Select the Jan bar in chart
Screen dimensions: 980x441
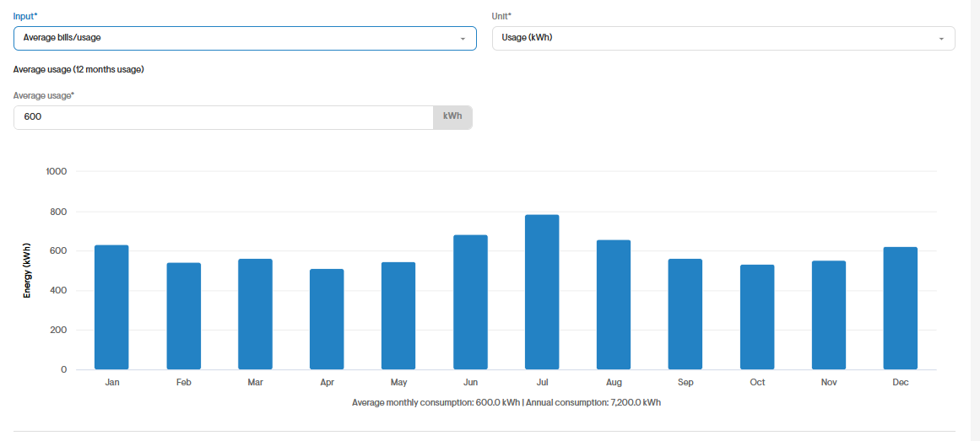[112, 307]
